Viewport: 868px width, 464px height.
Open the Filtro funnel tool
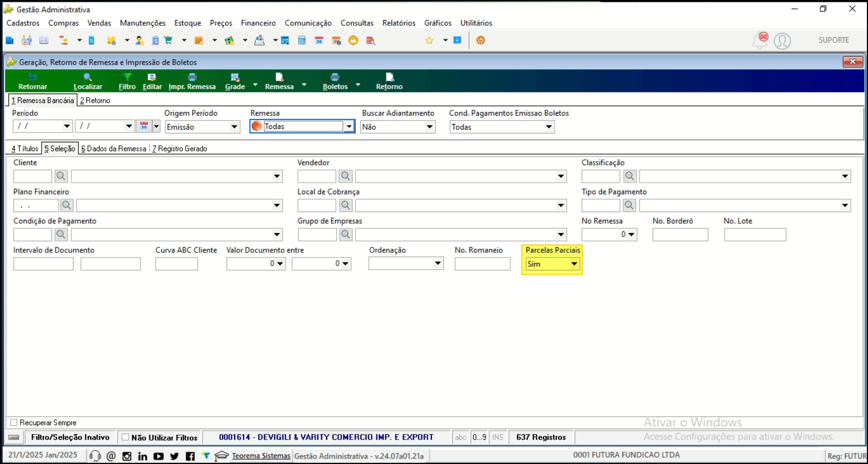[127, 77]
